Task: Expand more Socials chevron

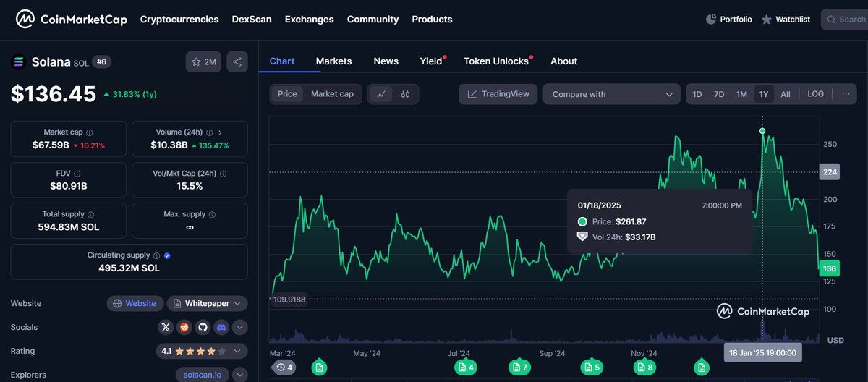Action: (239, 328)
